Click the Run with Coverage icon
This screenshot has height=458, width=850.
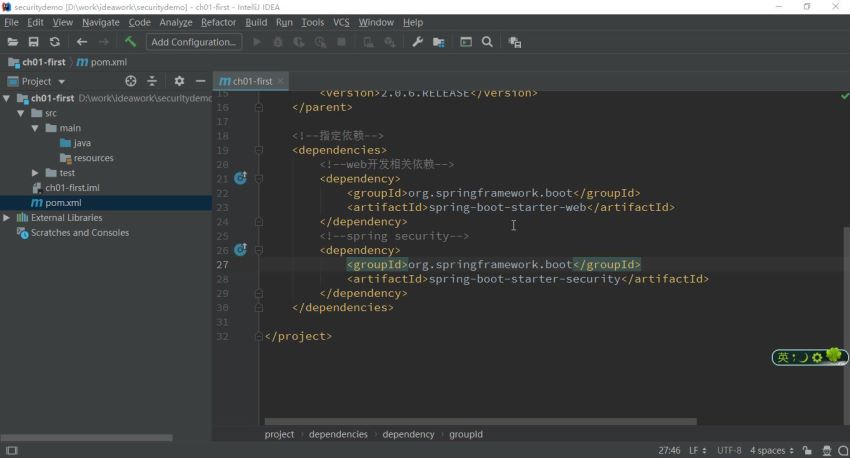299,42
